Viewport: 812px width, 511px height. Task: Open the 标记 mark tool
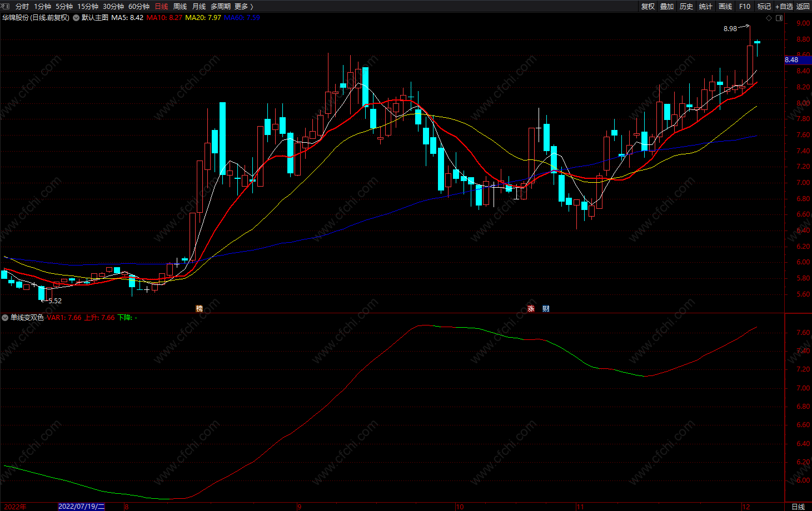(x=764, y=6)
